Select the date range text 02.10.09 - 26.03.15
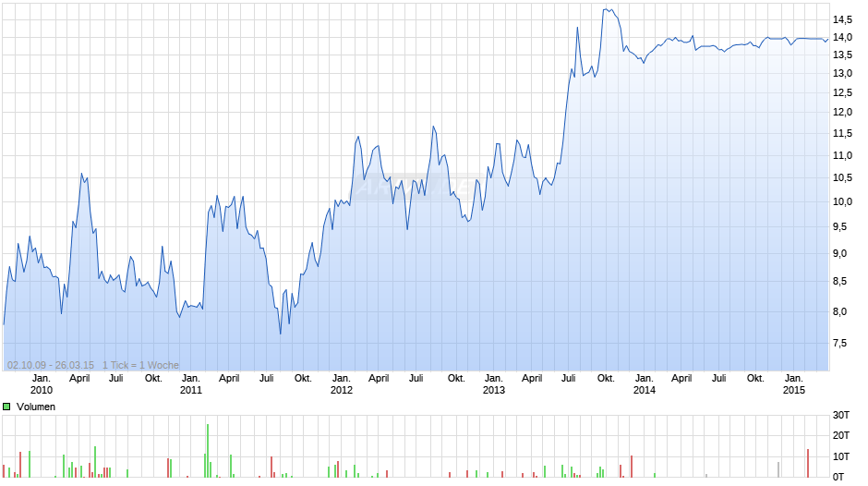 (51, 365)
